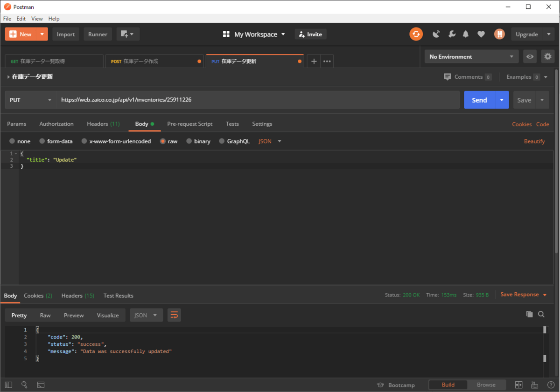560x392 pixels.
Task: Open the Save button dropdown arrow
Action: pos(542,100)
